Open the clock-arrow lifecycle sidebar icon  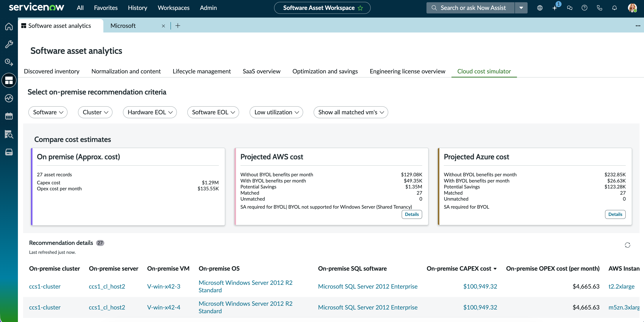pos(9,62)
